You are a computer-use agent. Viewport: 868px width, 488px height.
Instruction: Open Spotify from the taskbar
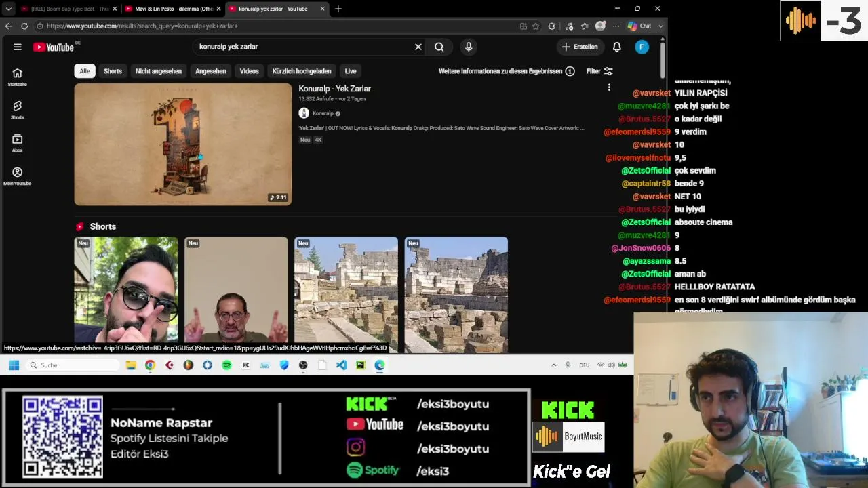coord(226,365)
